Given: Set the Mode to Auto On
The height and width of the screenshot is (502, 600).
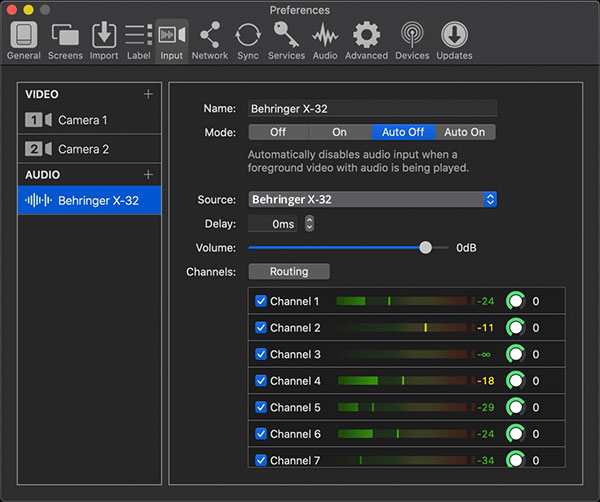Looking at the screenshot, I should pos(464,132).
